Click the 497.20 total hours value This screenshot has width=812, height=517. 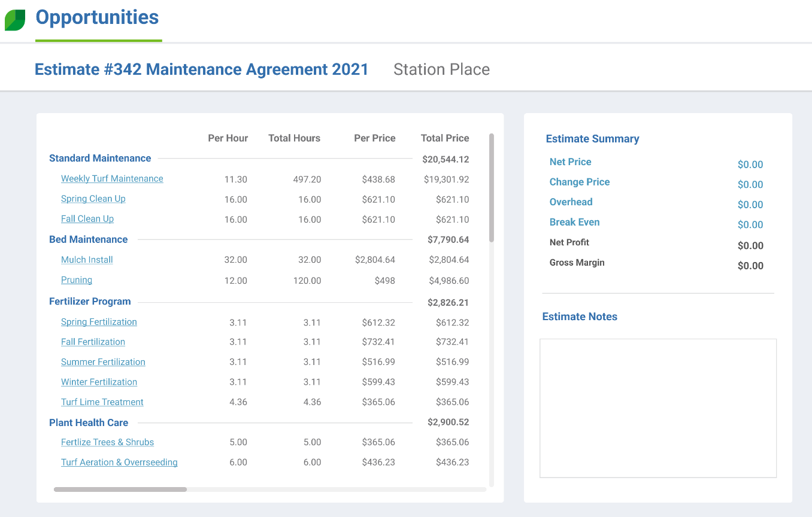(307, 180)
